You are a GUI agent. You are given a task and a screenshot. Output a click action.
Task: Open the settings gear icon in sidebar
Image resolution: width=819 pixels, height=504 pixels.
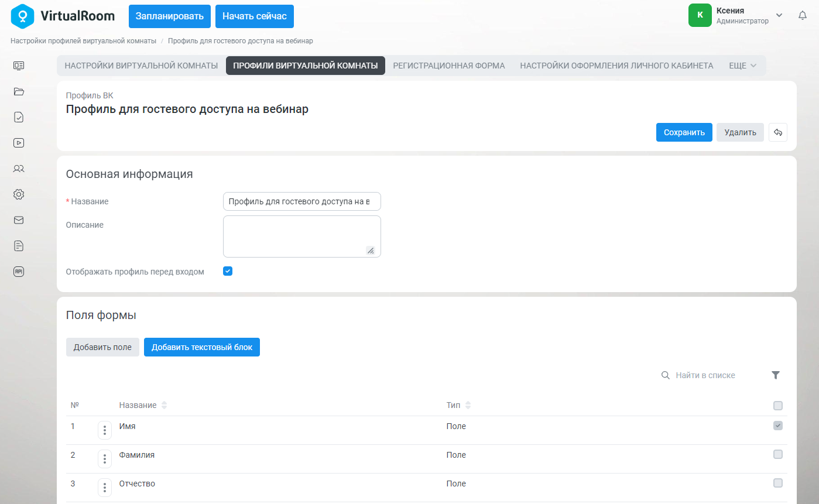pos(19,194)
